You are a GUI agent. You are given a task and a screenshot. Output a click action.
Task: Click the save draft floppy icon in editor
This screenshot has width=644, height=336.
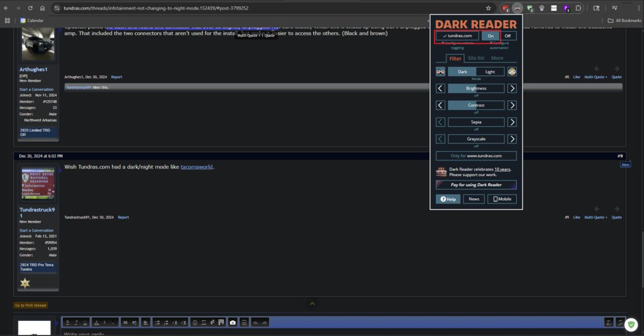pyautogui.click(x=221, y=322)
